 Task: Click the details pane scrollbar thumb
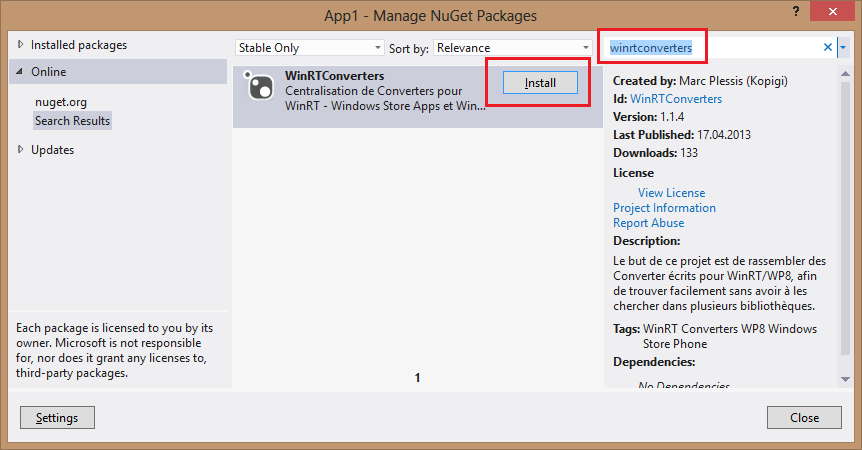(x=846, y=218)
